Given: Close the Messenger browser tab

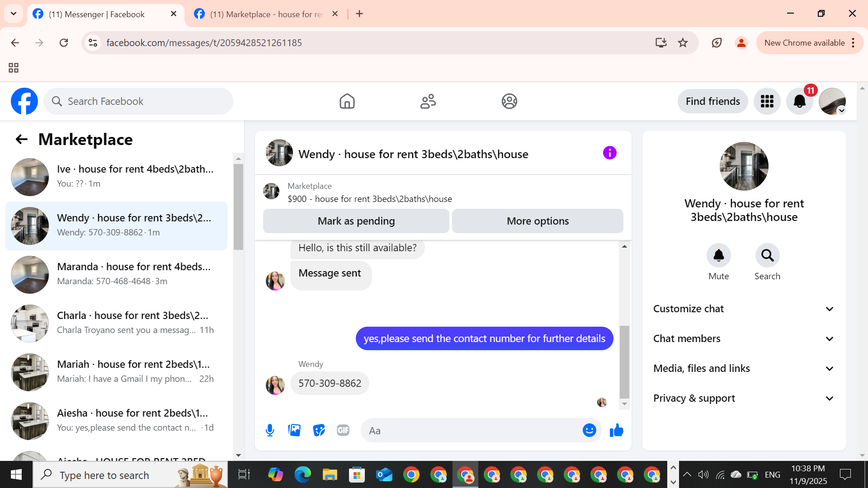Looking at the screenshot, I should 174,14.
